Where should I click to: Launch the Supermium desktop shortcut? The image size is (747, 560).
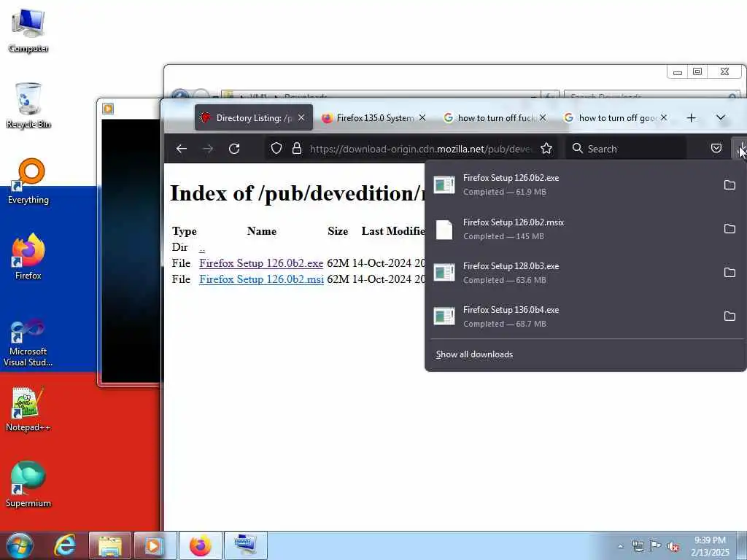coord(28,484)
